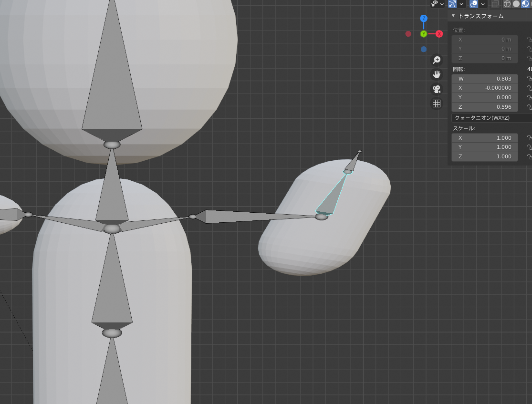The width and height of the screenshot is (532, 404).
Task: Click the 位置 Z field showing 0 m
Action: pyautogui.click(x=484, y=58)
